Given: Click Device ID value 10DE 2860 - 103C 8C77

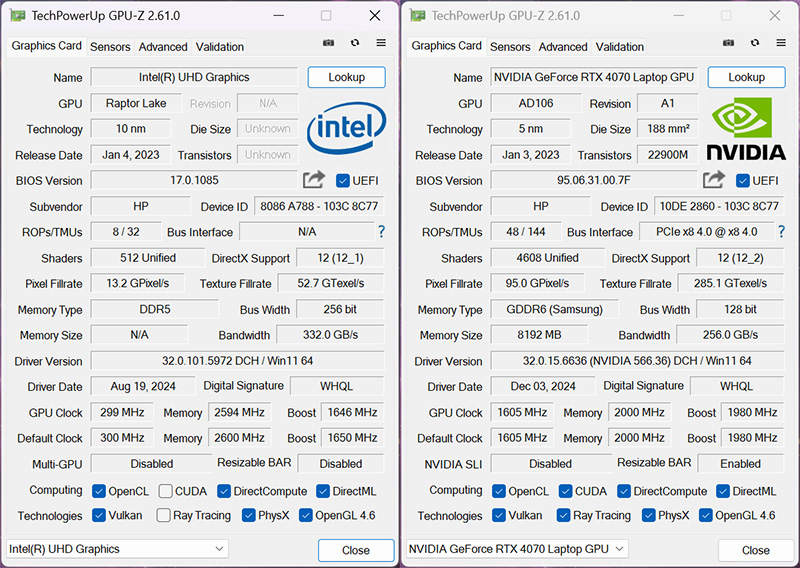Looking at the screenshot, I should click(x=719, y=206).
